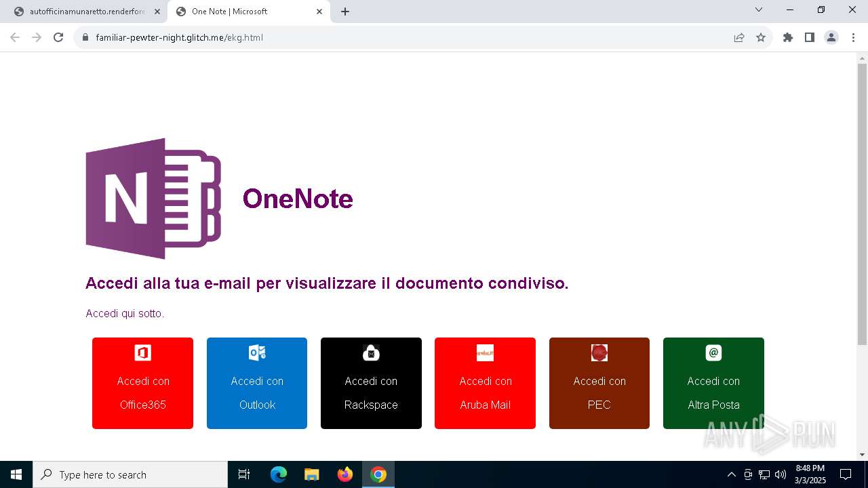Click the scrollbar up arrow
Screen dimensions: 868x488
tap(863, 58)
